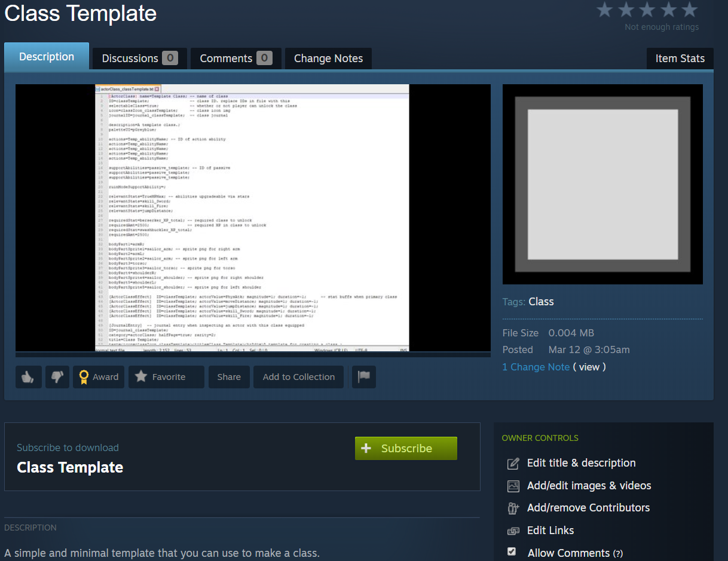The height and width of the screenshot is (561, 728).
Task: View the Change Notes tab
Action: (x=328, y=59)
